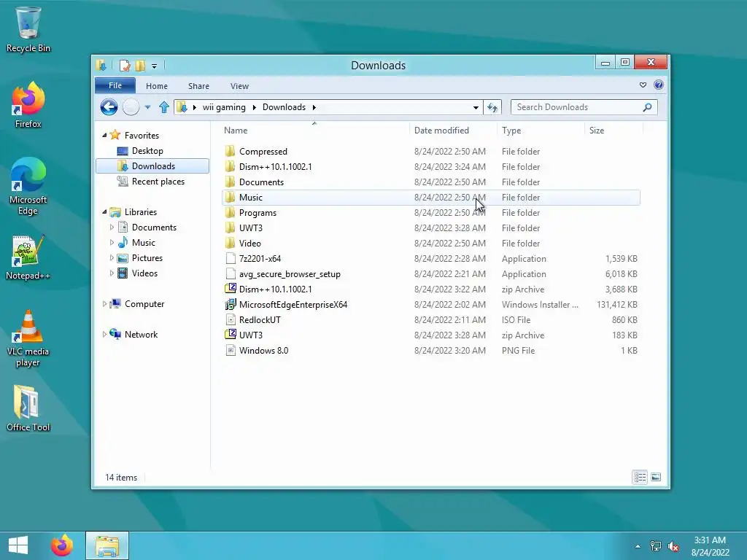The width and height of the screenshot is (747, 560).
Task: Select Pictures library in navigation pane
Action: (147, 258)
